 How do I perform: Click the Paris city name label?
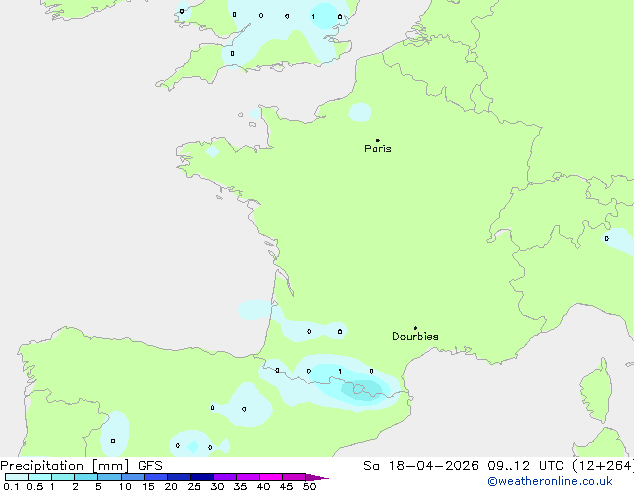(378, 149)
